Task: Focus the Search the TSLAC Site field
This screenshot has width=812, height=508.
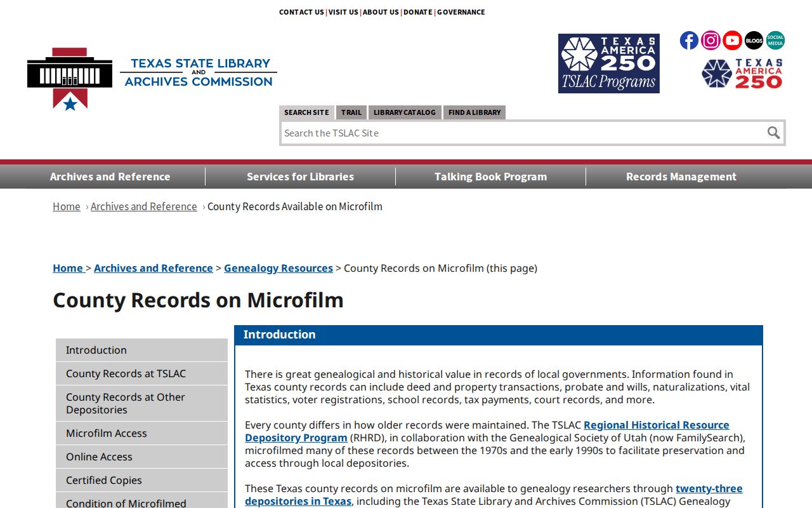Action: [523, 133]
